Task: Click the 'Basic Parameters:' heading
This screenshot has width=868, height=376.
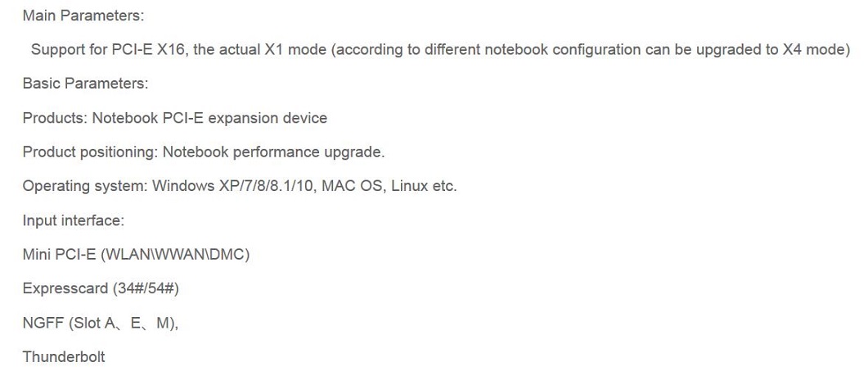Action: pyautogui.click(x=85, y=84)
